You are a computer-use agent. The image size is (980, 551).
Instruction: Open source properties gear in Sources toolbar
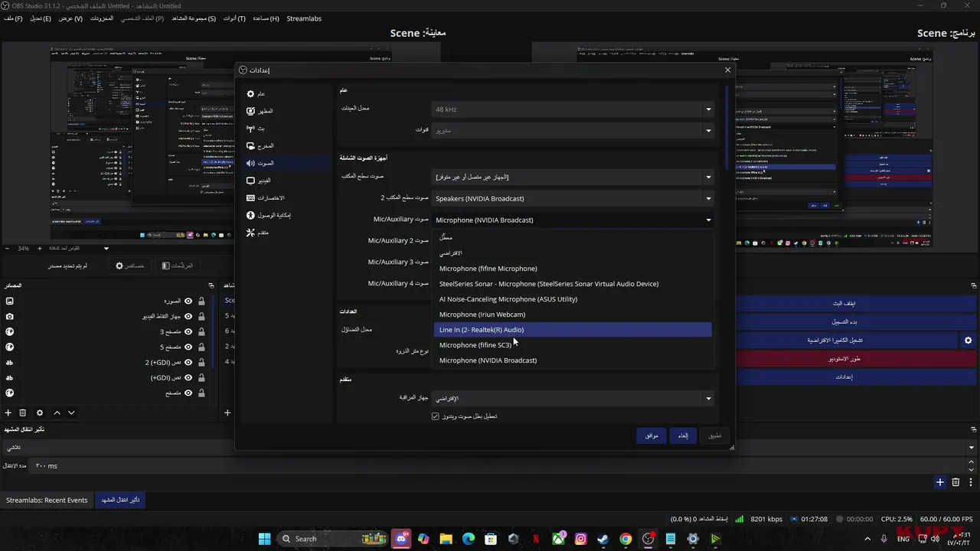(x=40, y=412)
